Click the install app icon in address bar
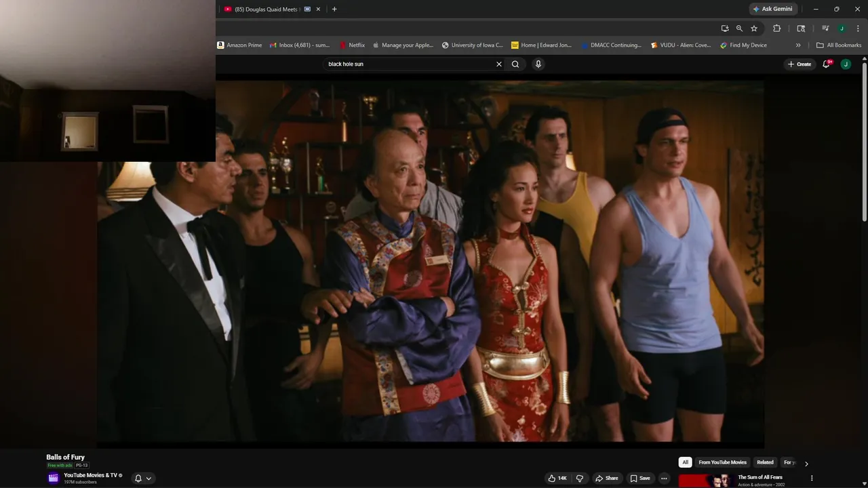 [x=725, y=28]
